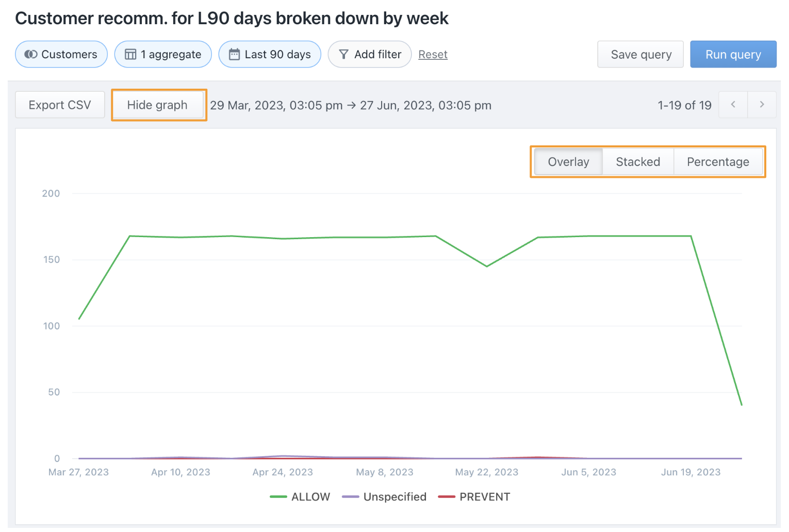Go to previous page with left chevron
This screenshot has height=532, width=789.
click(733, 105)
